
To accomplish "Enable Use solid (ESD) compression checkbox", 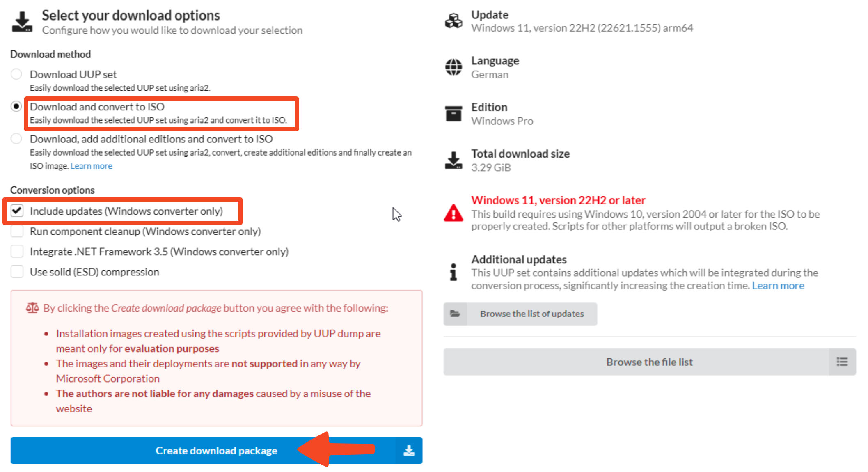I will pyautogui.click(x=17, y=272).
